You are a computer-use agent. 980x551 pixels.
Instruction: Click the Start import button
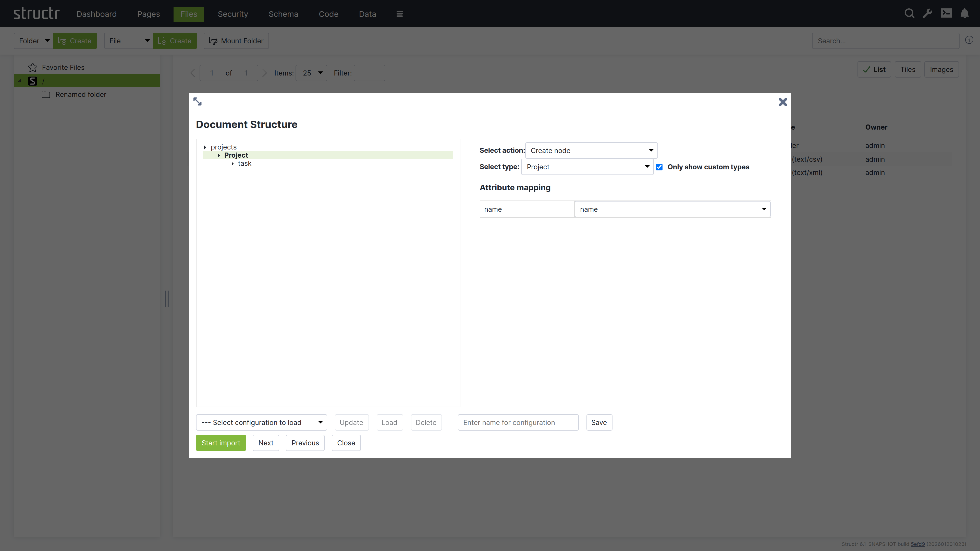pos(221,443)
